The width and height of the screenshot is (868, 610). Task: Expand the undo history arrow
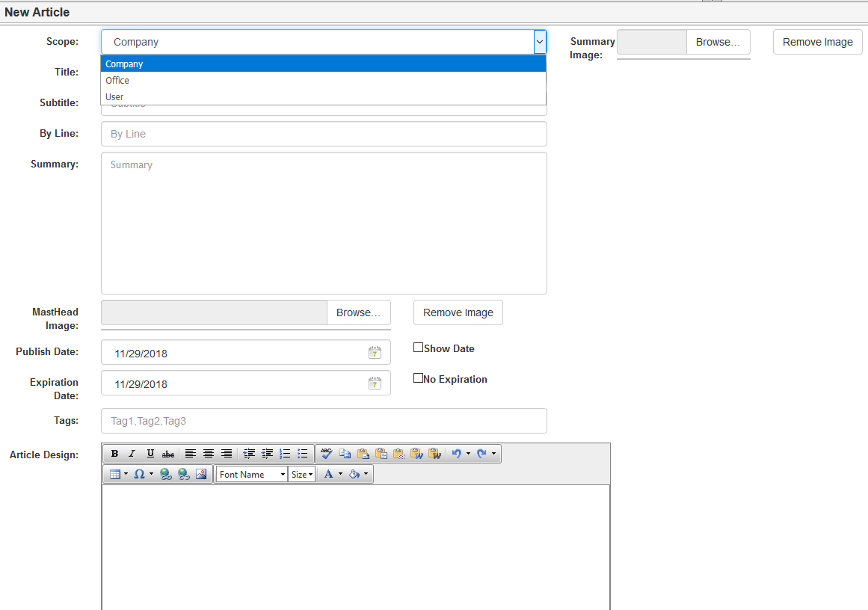pos(468,454)
